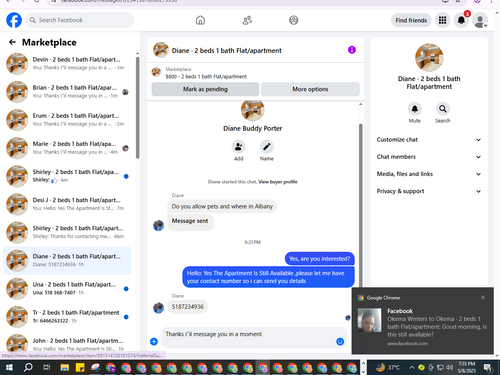Screen dimensions: 500x375
Task: Click the unread blue dot on Una's chat
Action: (x=126, y=289)
